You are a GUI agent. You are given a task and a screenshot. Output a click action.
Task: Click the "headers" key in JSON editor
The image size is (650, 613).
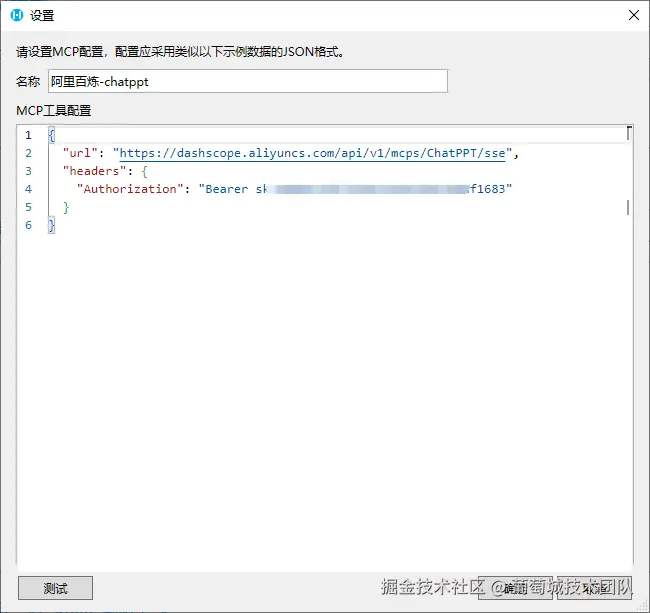tap(95, 171)
